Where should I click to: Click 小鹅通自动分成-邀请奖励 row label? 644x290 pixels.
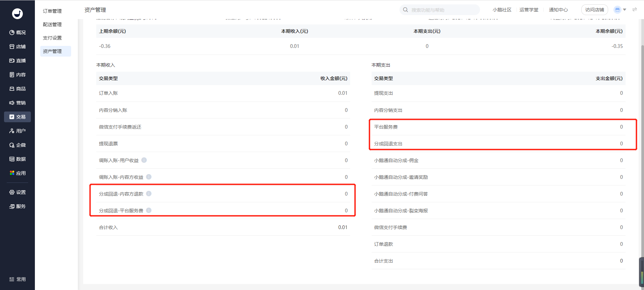click(x=401, y=177)
